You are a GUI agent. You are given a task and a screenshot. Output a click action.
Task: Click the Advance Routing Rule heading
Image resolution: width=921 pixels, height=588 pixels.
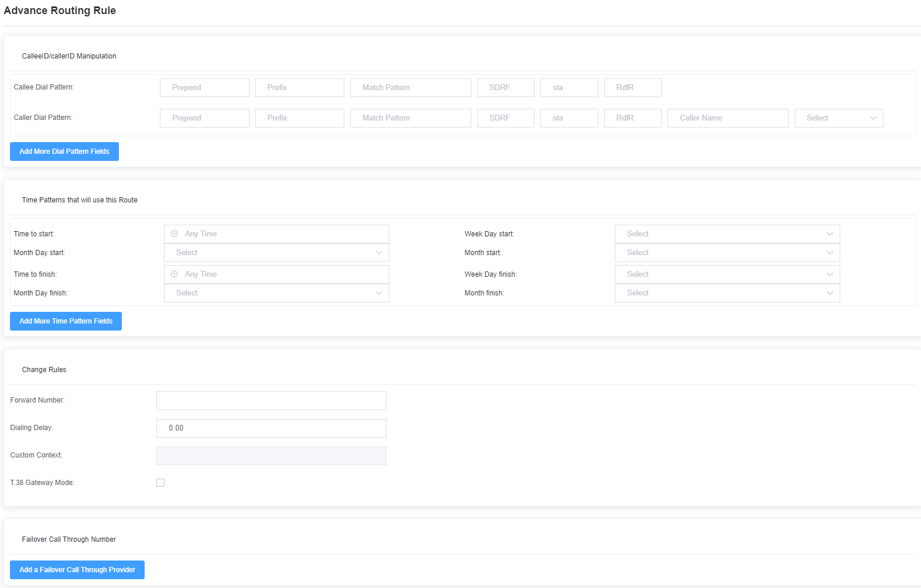point(60,11)
